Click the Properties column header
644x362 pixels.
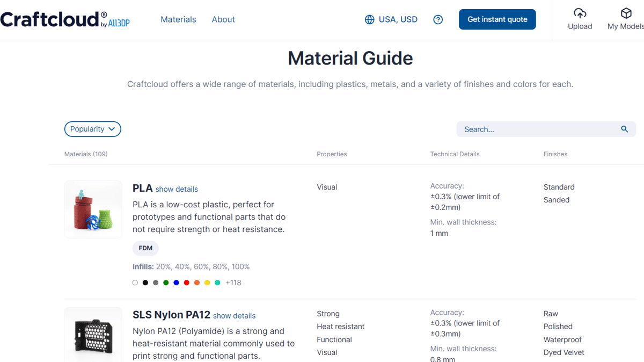tap(332, 154)
